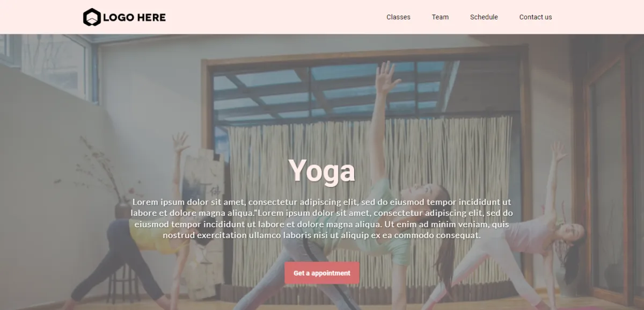This screenshot has height=310, width=644.
Task: Click the LOGO HERE brand text
Action: click(134, 17)
